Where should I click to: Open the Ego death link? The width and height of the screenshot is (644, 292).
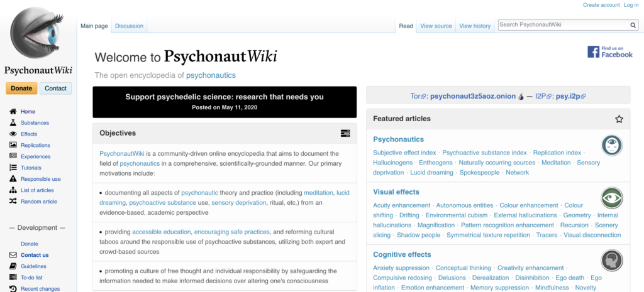570,278
